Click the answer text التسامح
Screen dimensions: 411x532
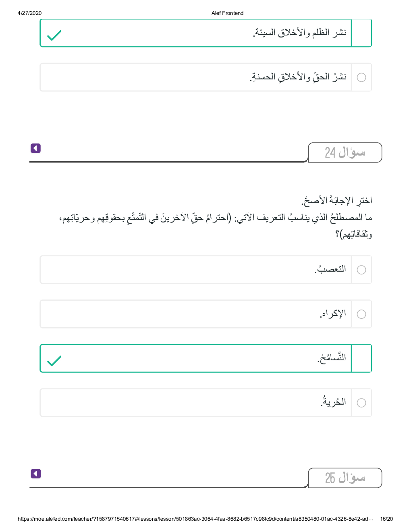(332, 358)
